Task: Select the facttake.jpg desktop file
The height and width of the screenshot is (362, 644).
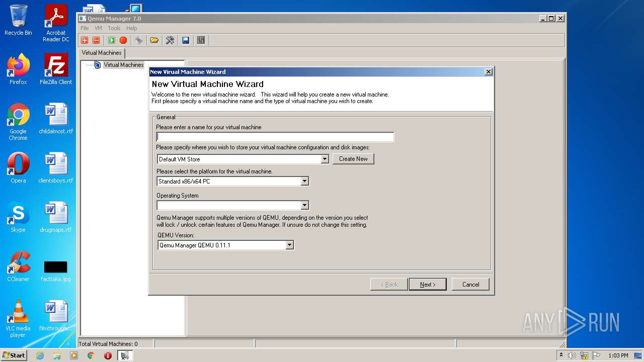Action: point(56,271)
